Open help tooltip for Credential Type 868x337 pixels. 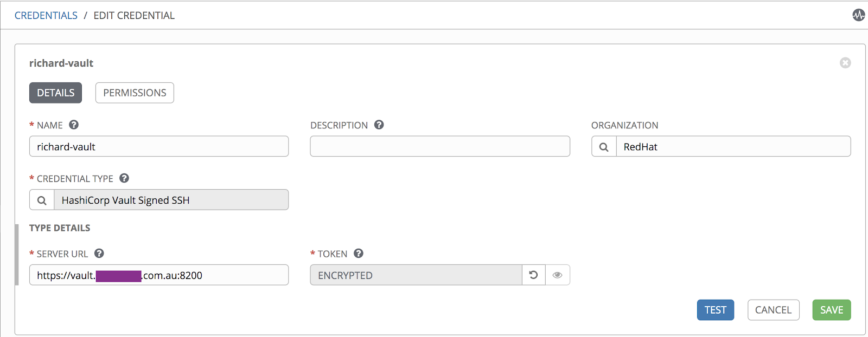(x=124, y=178)
